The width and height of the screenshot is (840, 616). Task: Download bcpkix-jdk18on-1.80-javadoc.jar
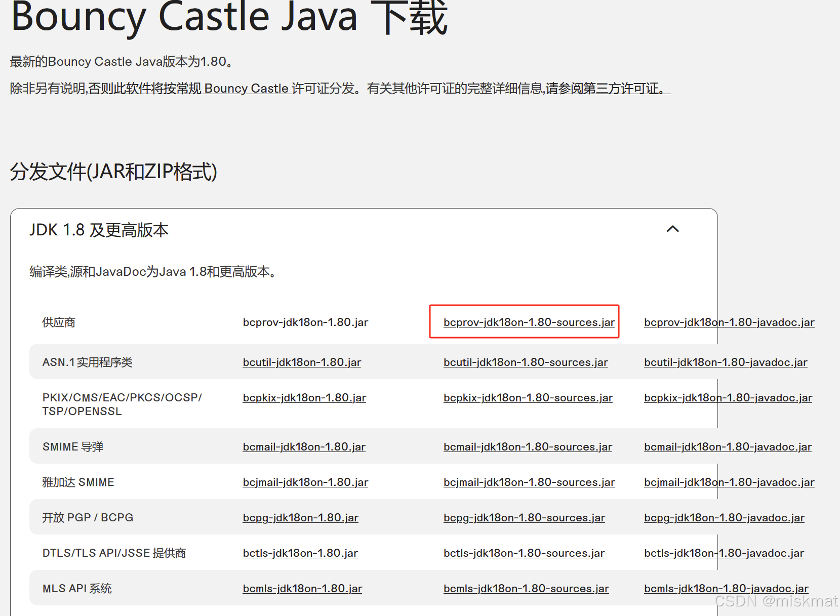[728, 398]
